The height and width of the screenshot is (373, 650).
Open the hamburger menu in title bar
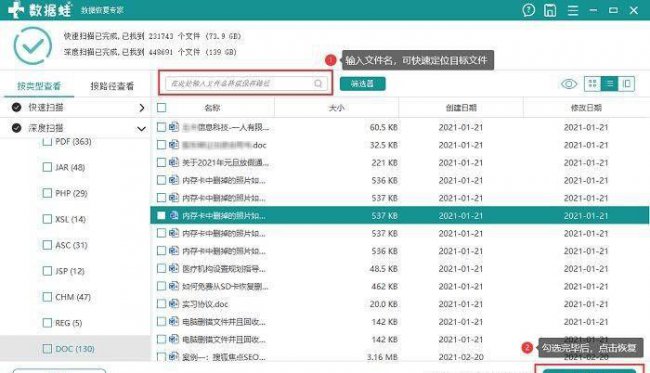pos(572,10)
